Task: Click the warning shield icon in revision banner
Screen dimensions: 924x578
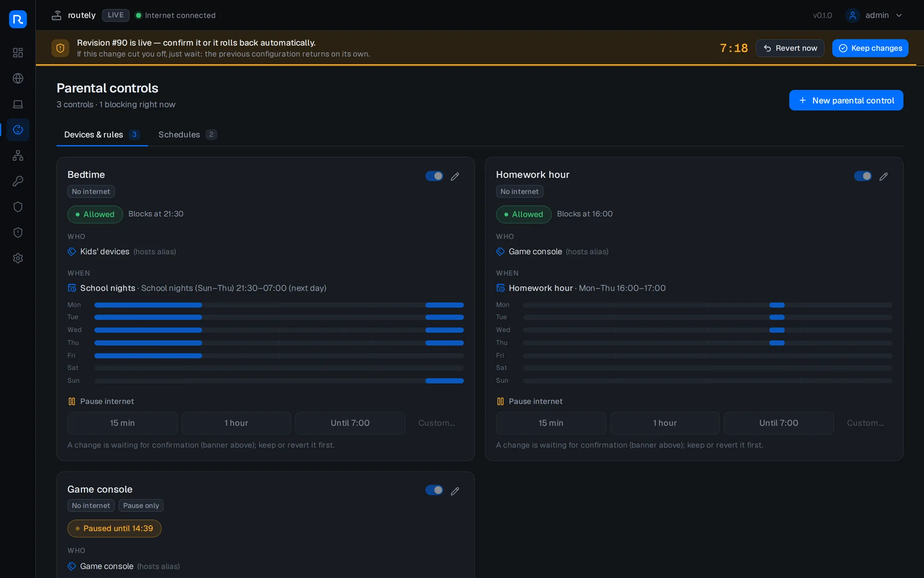Action: tap(60, 48)
